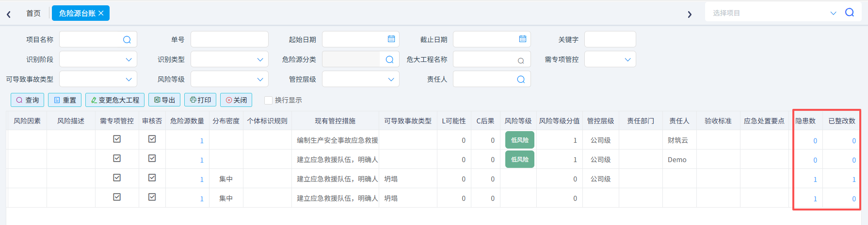Image resolution: width=868 pixels, height=225 pixels.
Task: Click 集中 cell in the third row
Action: coord(226,179)
